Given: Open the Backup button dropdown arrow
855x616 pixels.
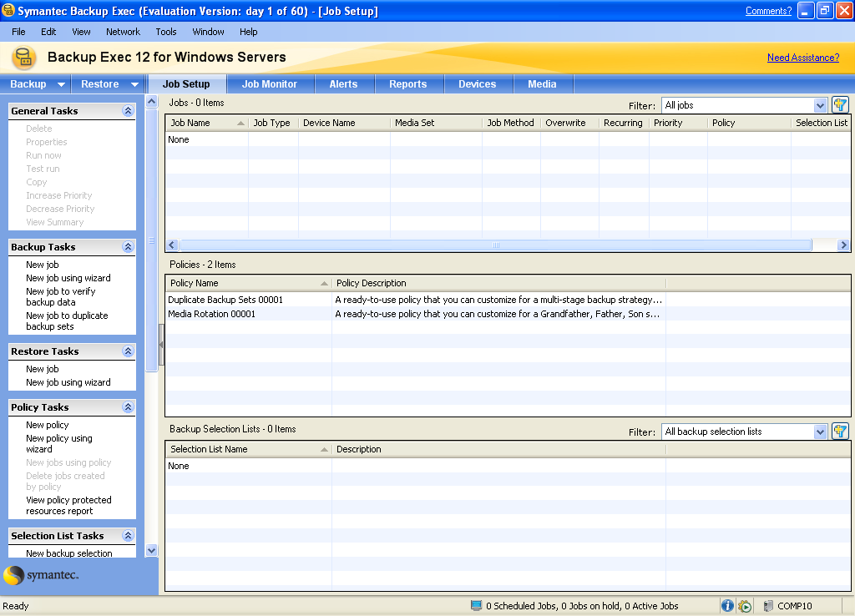Looking at the screenshot, I should tap(61, 84).
